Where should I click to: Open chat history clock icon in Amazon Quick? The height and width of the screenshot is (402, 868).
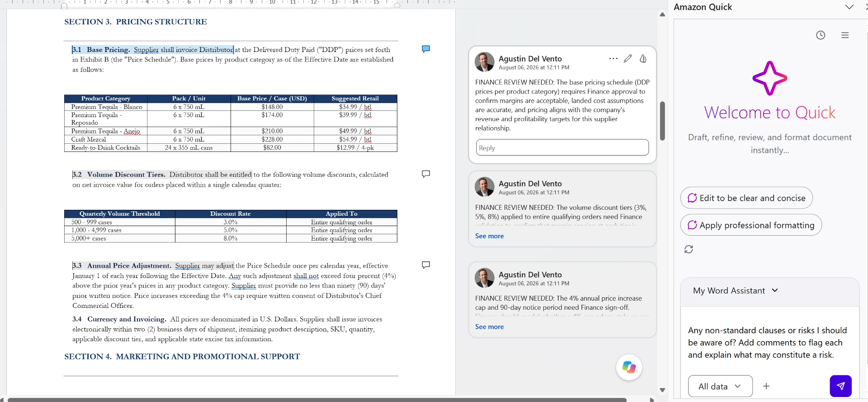(x=821, y=35)
